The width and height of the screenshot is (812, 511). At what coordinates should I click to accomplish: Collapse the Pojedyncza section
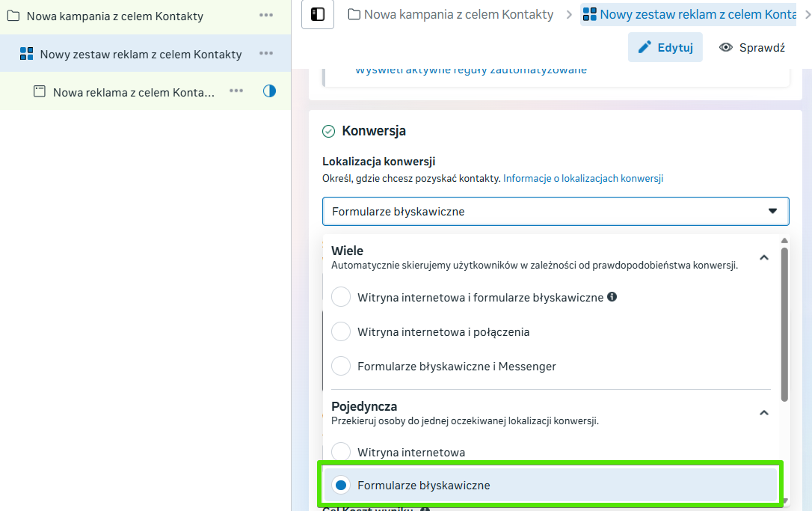tap(763, 412)
